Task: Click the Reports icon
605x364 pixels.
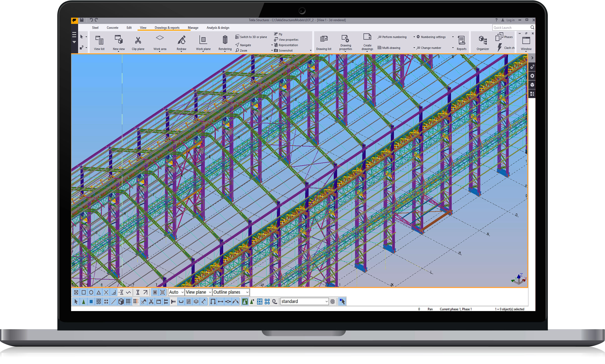Action: (x=461, y=40)
